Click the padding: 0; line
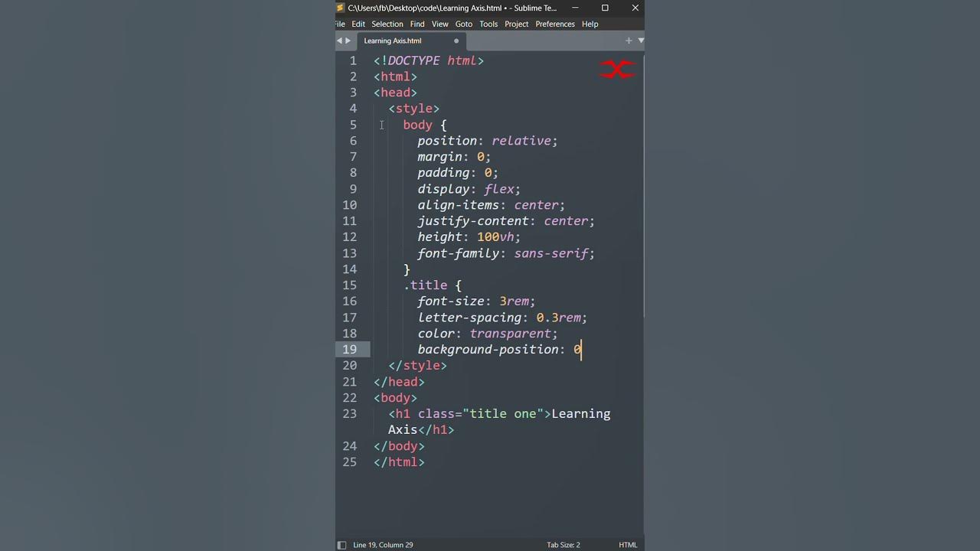 pyautogui.click(x=458, y=173)
